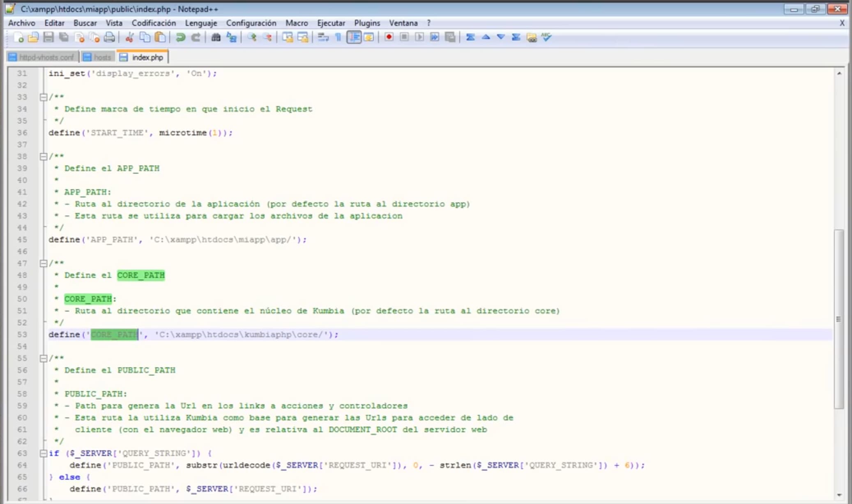Screen dimensions: 852x504
Task: Click the Save file toolbar icon
Action: tap(48, 38)
